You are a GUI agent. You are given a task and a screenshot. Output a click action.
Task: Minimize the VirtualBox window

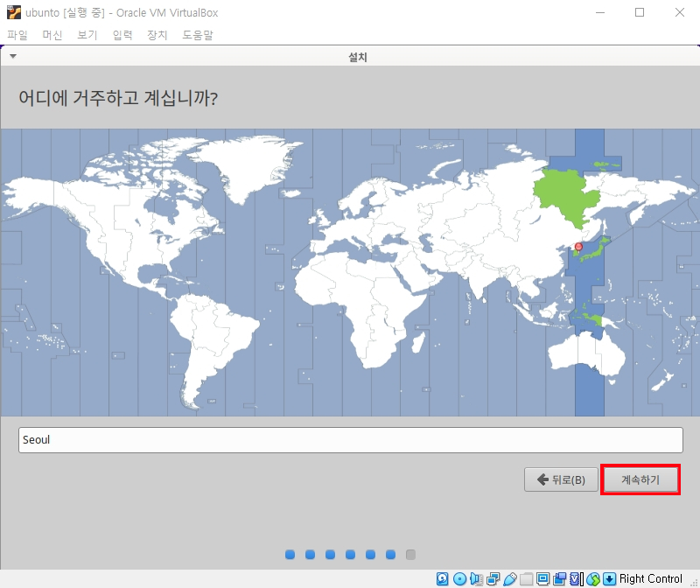tap(600, 12)
